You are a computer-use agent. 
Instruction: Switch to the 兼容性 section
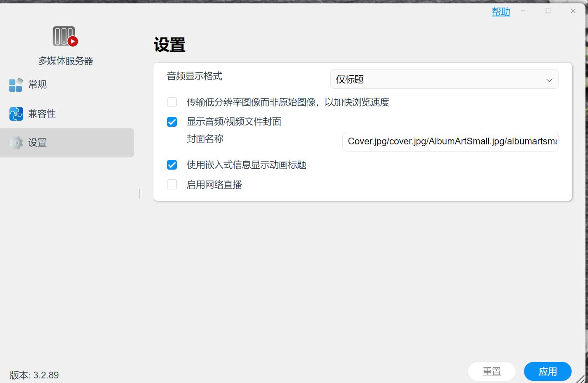click(x=67, y=114)
